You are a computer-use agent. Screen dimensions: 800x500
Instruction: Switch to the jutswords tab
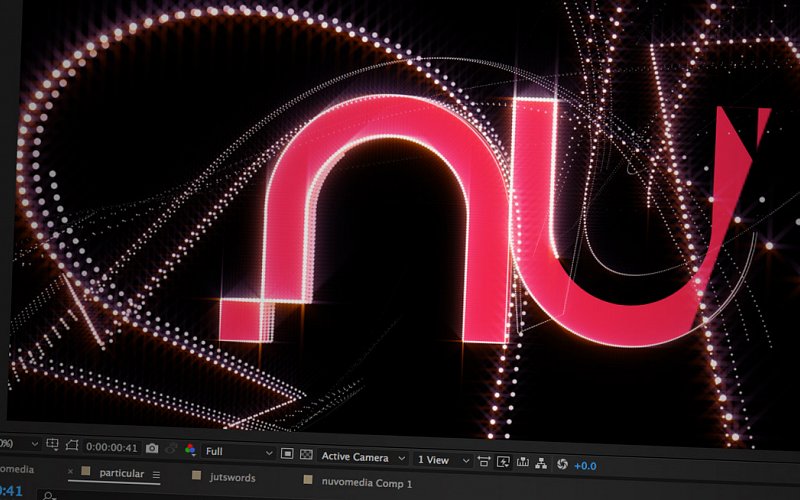232,477
